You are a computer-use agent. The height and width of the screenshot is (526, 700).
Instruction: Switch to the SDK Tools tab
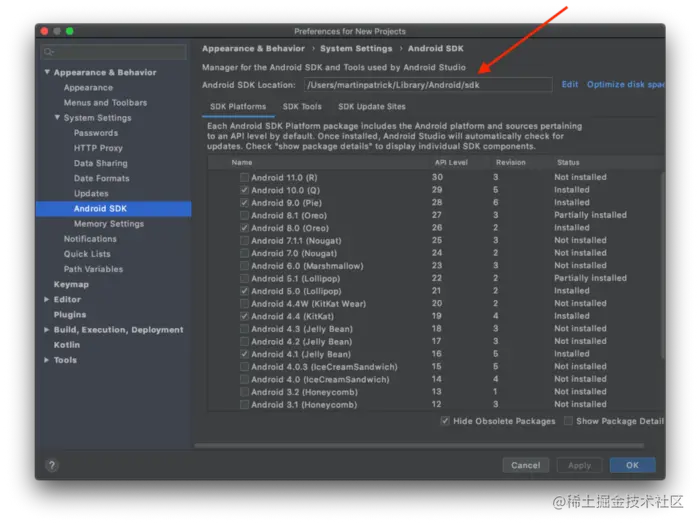[x=302, y=107]
